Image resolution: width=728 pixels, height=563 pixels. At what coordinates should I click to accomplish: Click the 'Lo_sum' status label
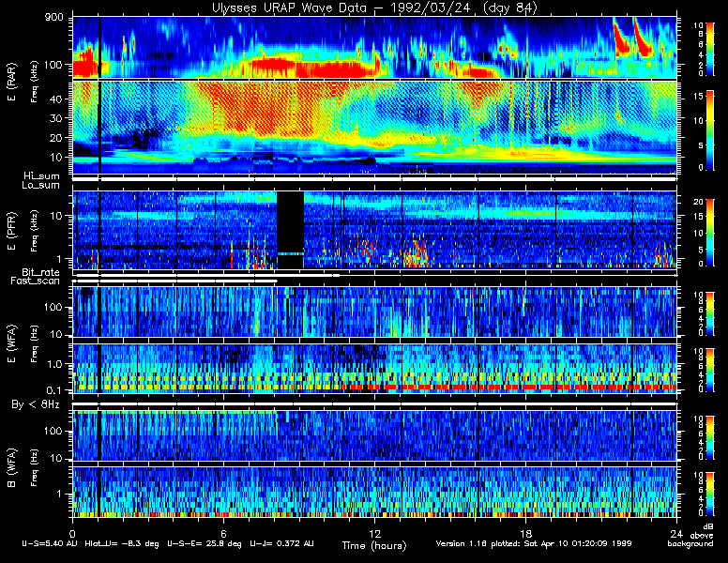(x=41, y=186)
